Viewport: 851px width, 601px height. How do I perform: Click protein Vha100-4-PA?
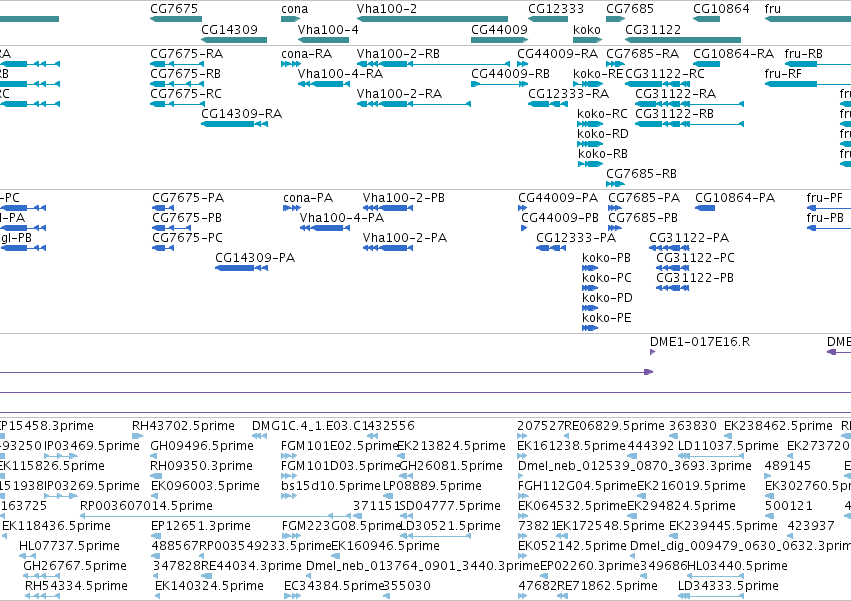coord(342,218)
